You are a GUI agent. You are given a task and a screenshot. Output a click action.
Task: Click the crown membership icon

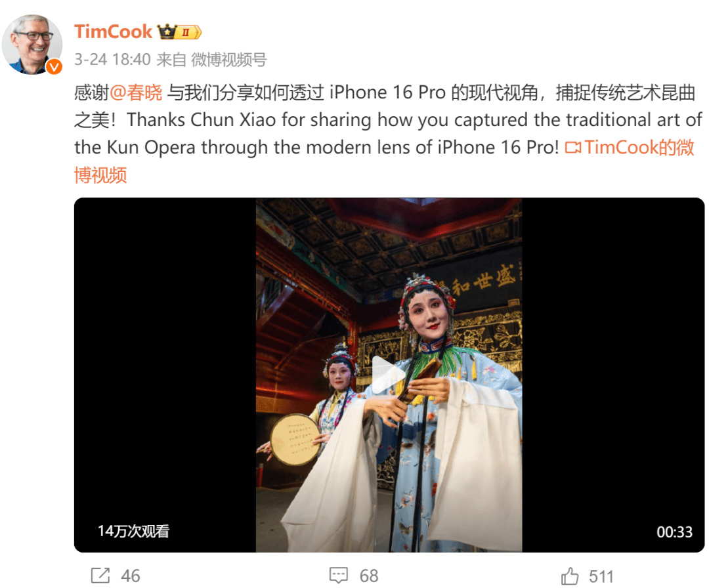pyautogui.click(x=166, y=31)
